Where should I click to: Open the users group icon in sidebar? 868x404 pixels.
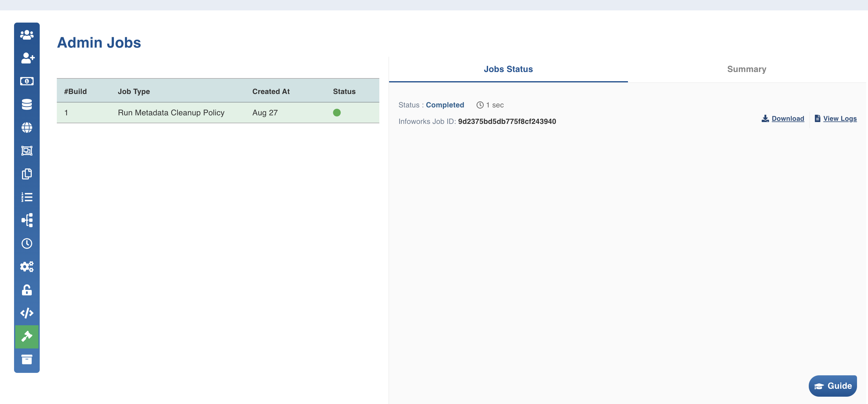pos(27,35)
